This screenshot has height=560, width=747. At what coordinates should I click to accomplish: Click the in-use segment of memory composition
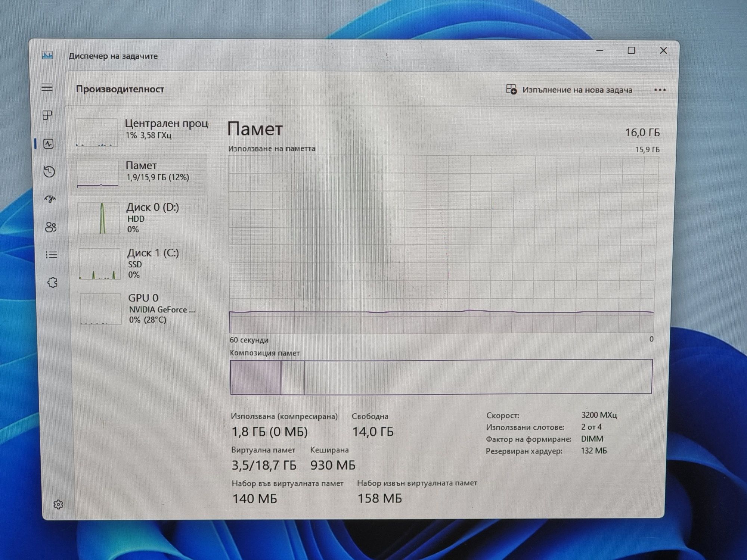click(256, 377)
